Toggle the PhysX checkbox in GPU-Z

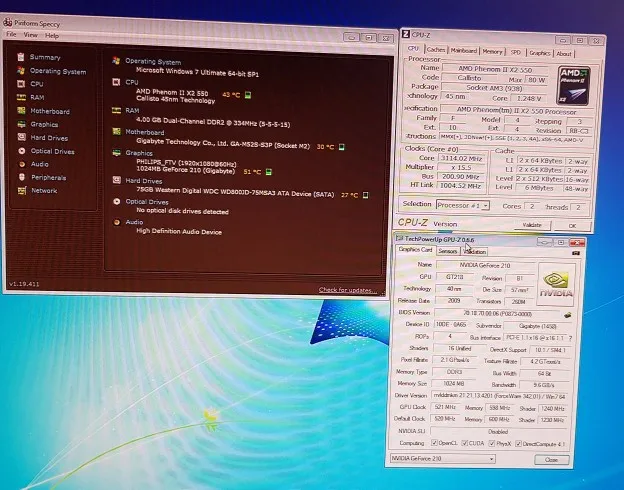pos(491,443)
